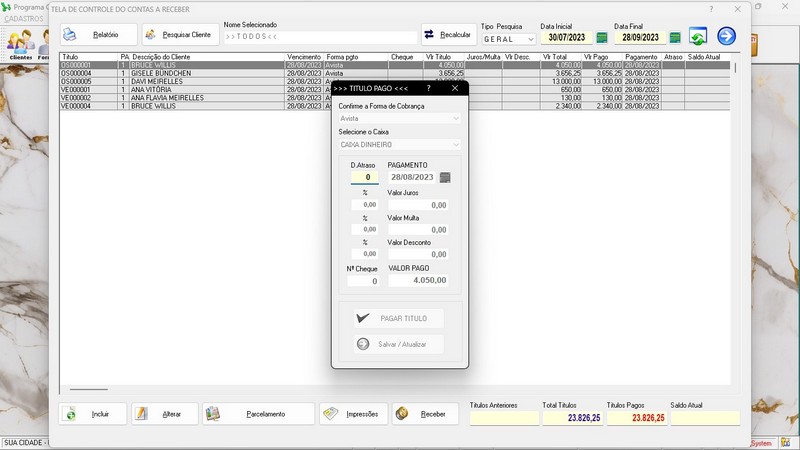Select row ANA VITÓRIA
Screen dimensions: 800x450
(395, 90)
